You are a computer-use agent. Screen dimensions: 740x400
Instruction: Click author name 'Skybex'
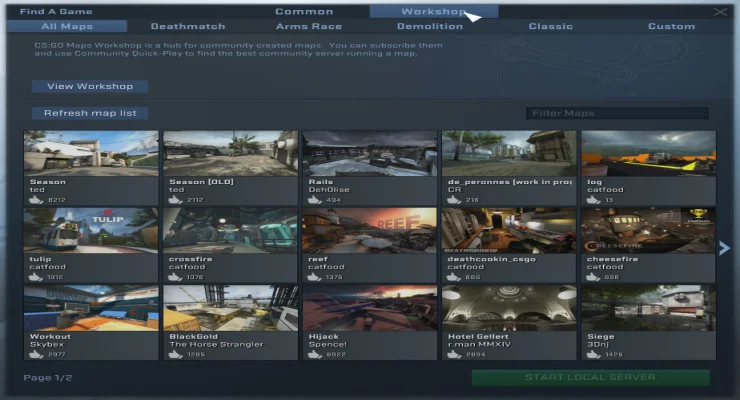coord(47,344)
